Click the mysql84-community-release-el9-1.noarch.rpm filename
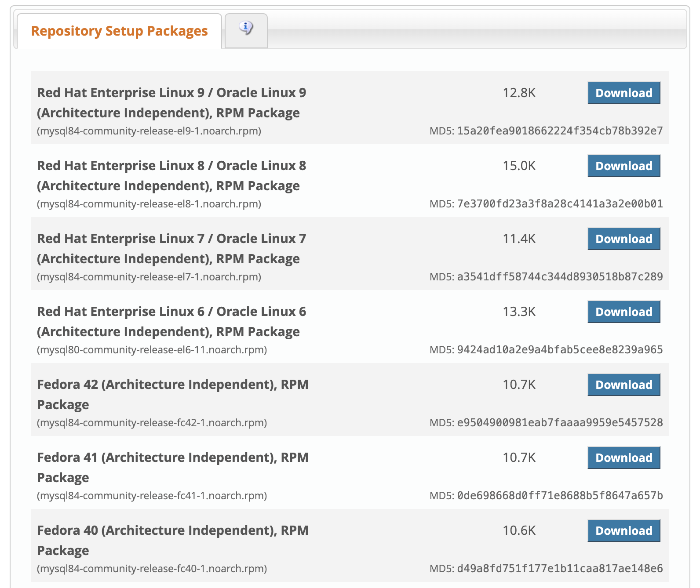Screen dimensions: 700x588 click(x=149, y=131)
